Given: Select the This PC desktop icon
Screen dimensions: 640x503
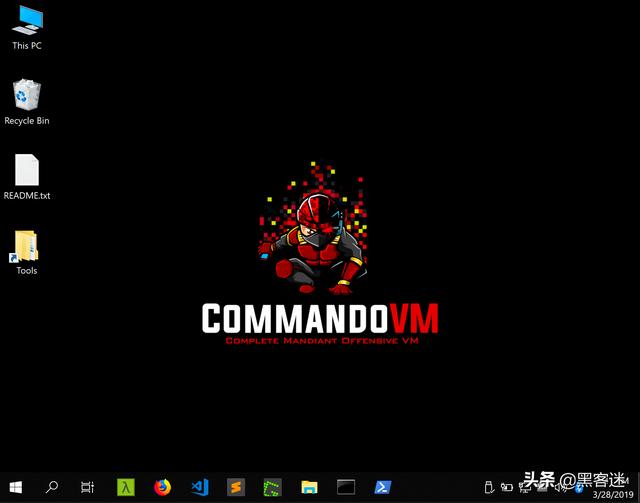Looking at the screenshot, I should point(27,27).
